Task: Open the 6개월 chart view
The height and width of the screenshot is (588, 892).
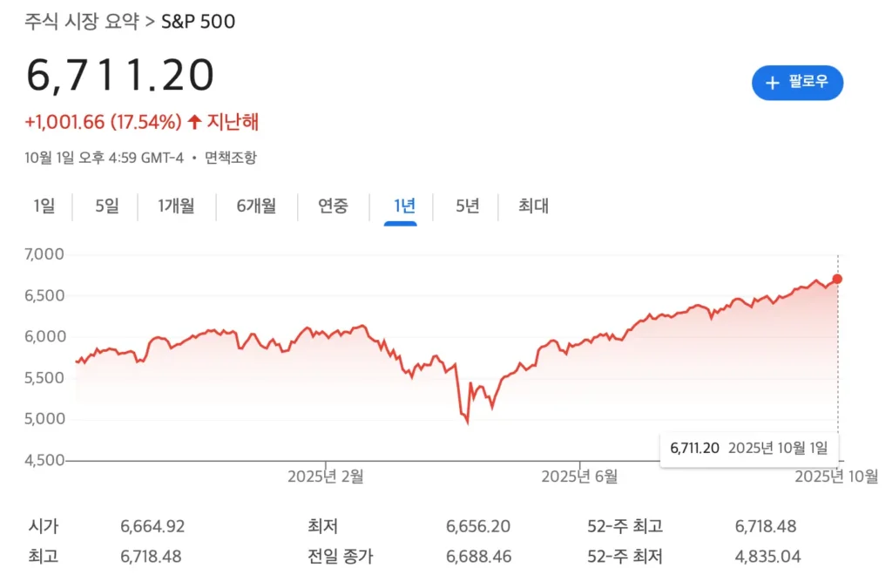Action: (x=255, y=206)
